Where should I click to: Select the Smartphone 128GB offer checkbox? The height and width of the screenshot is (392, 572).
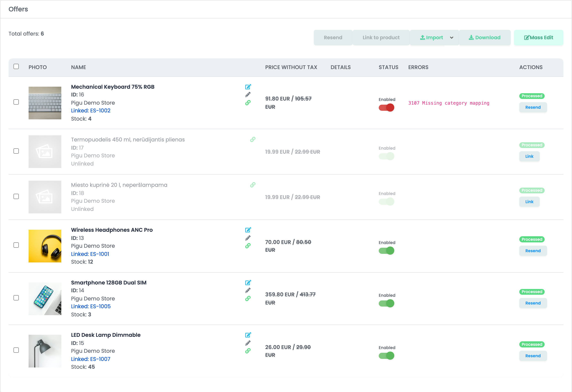[16, 298]
